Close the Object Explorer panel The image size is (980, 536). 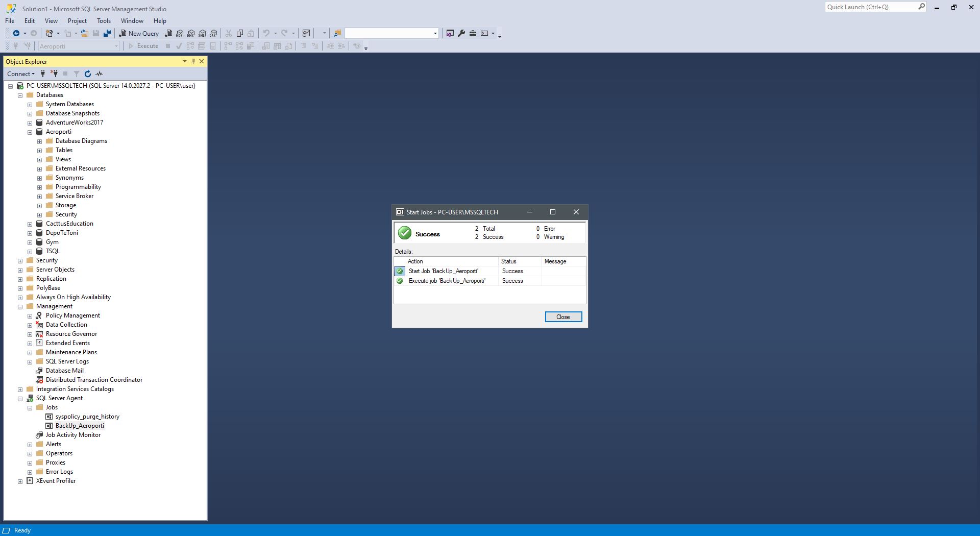(x=202, y=61)
